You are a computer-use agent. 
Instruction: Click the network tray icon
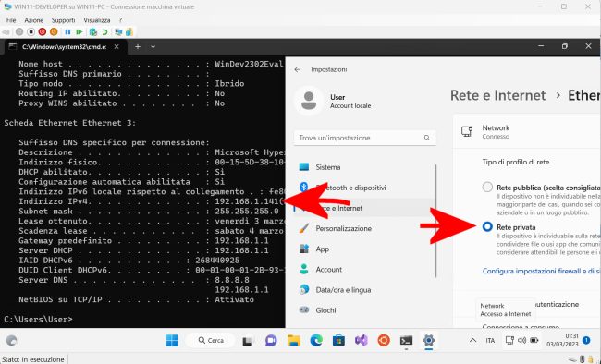(509, 340)
